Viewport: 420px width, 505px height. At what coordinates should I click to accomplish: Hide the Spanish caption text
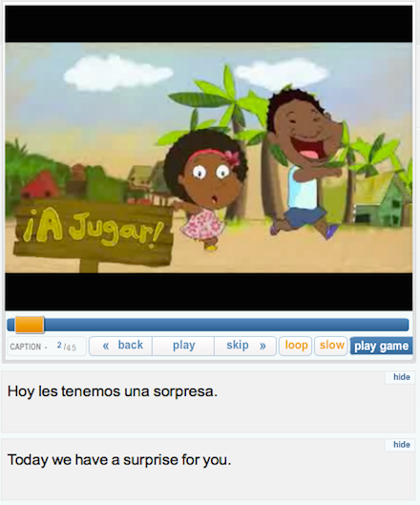401,377
